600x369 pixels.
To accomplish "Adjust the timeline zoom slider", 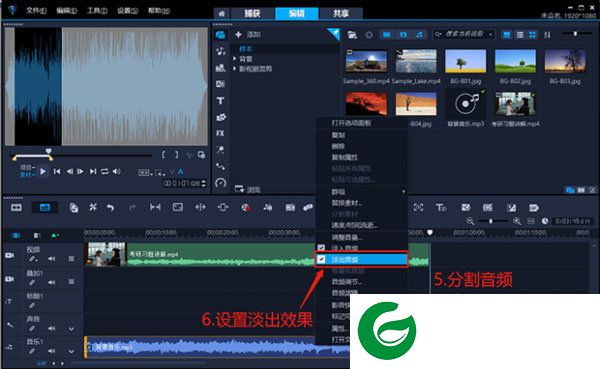I will pyautogui.click(x=491, y=221).
